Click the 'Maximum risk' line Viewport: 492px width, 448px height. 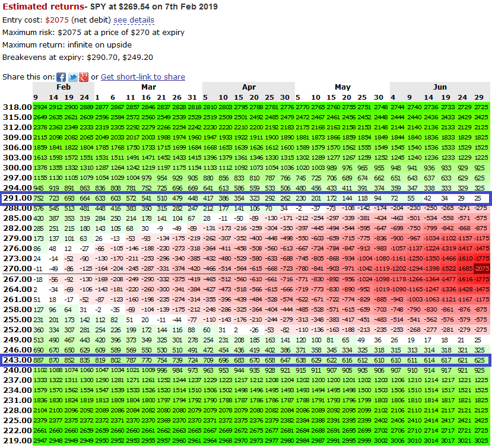click(93, 33)
